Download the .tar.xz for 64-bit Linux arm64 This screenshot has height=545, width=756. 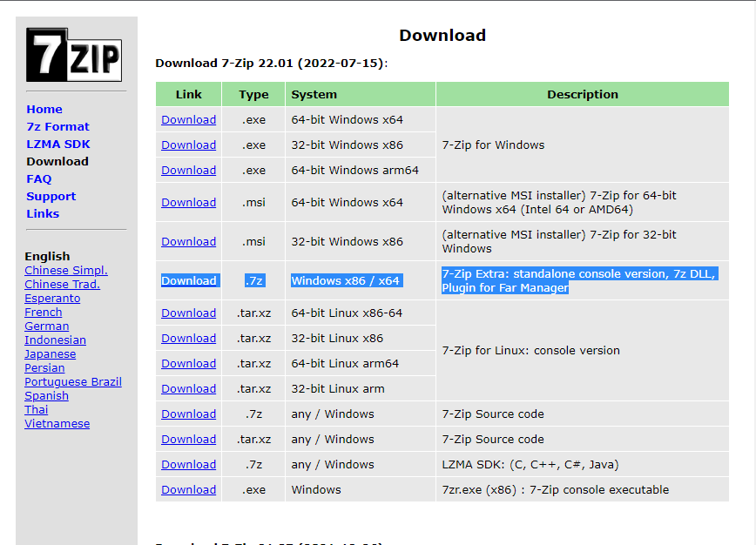[x=188, y=363]
